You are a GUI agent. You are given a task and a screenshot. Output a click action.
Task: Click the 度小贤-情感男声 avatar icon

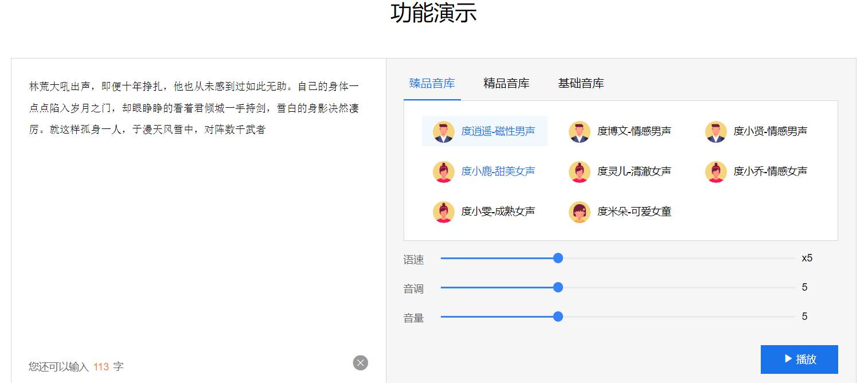[x=715, y=131]
